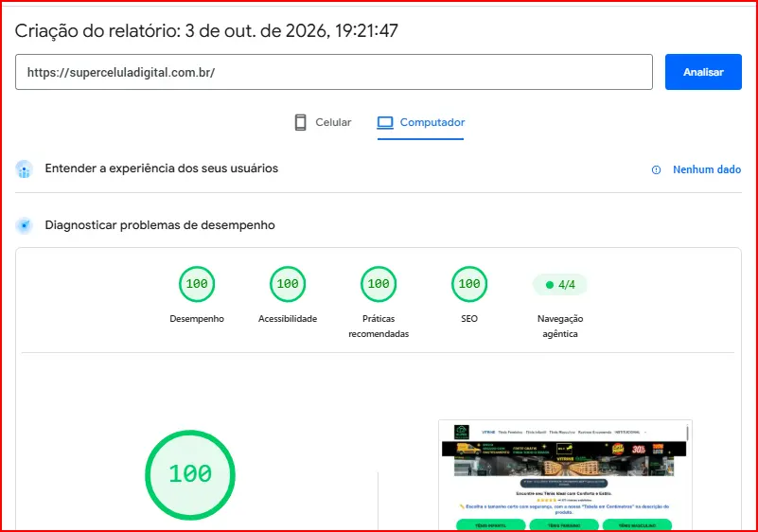The height and width of the screenshot is (532, 758).
Task: Switch to the Computador tab
Action: tap(420, 122)
